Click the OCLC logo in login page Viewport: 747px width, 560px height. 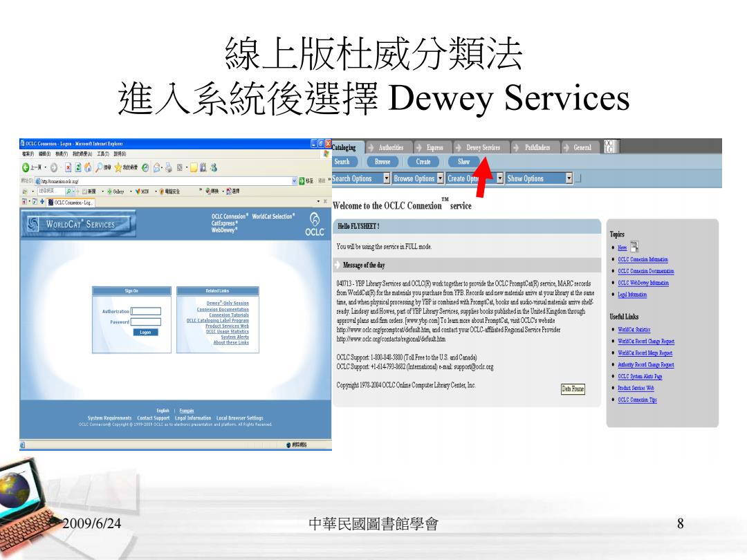(315, 224)
